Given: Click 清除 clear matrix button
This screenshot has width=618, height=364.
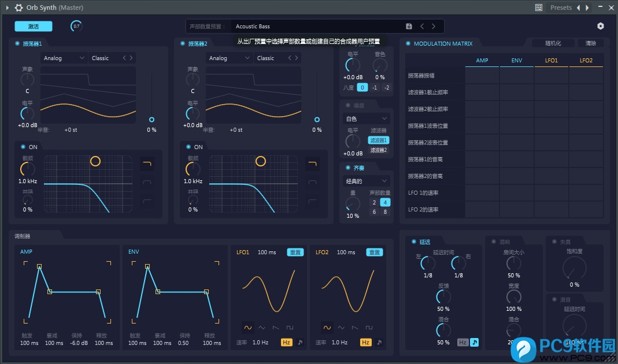Looking at the screenshot, I should click(590, 43).
